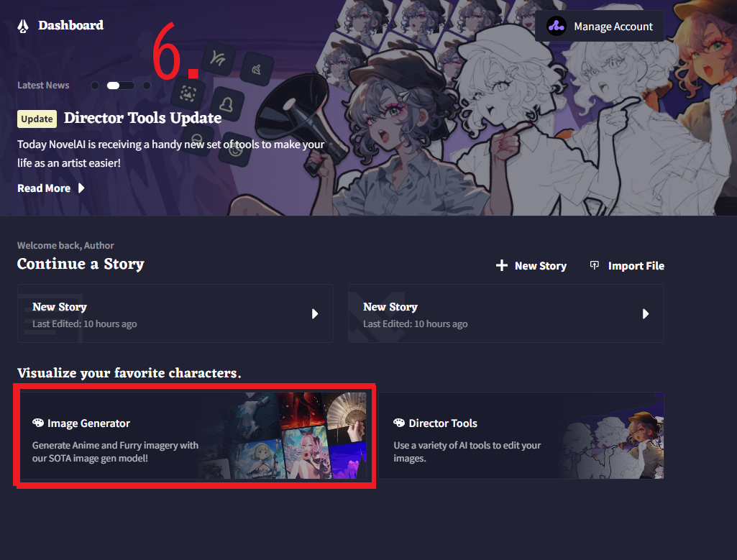The height and width of the screenshot is (560, 737).
Task: Click the 'Welcome back, Author' text
Action: [66, 245]
